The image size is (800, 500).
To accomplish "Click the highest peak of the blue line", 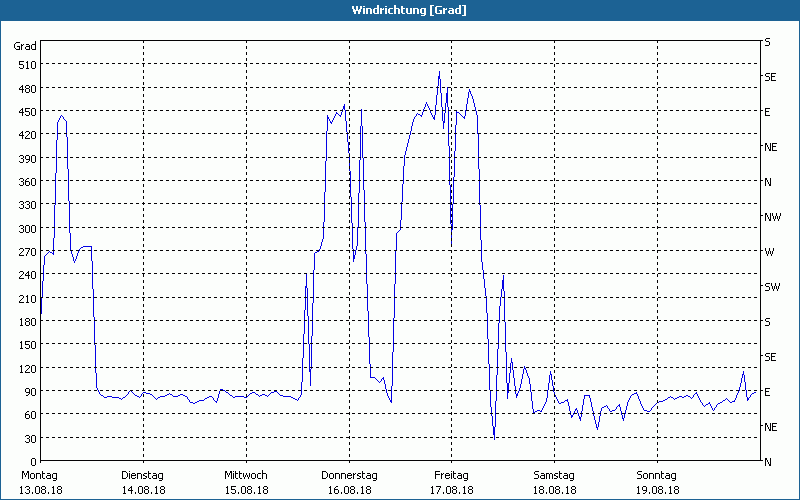I will (x=439, y=72).
